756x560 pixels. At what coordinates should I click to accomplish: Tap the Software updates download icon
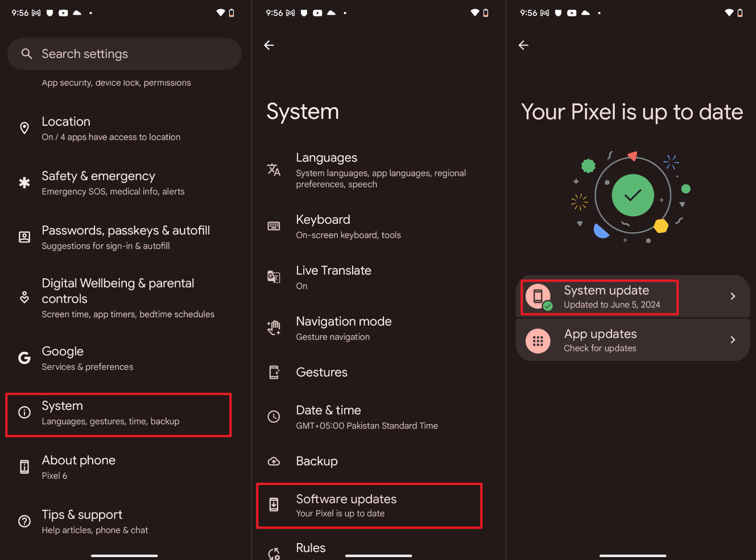coord(274,505)
